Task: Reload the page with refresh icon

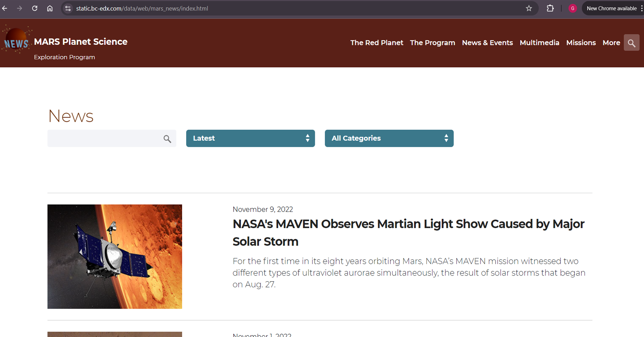Action: tap(35, 8)
